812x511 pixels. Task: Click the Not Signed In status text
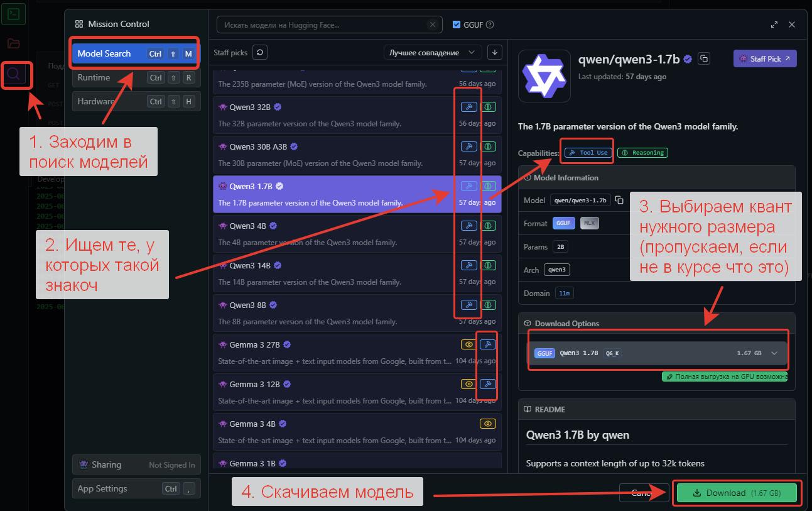(171, 465)
